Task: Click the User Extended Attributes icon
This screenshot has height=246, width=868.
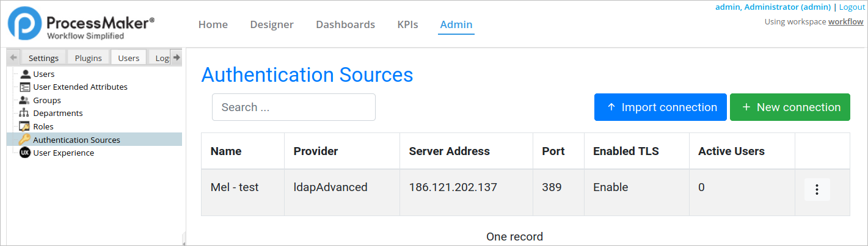Action: 25,87
